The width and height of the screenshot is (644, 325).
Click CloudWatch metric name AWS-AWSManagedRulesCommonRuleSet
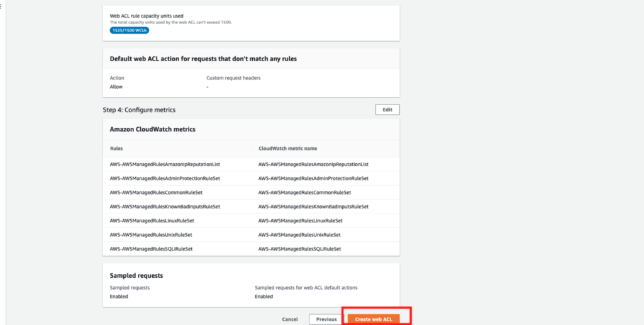(305, 193)
